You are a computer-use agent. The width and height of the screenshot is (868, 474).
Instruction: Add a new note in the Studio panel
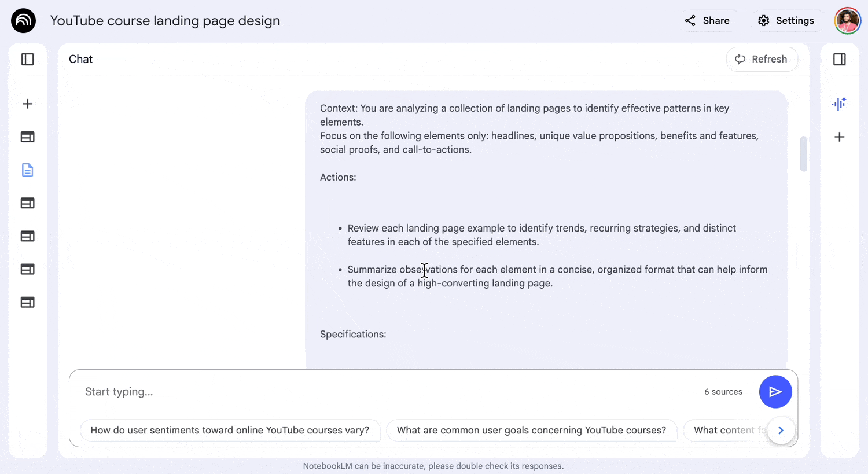[839, 137]
